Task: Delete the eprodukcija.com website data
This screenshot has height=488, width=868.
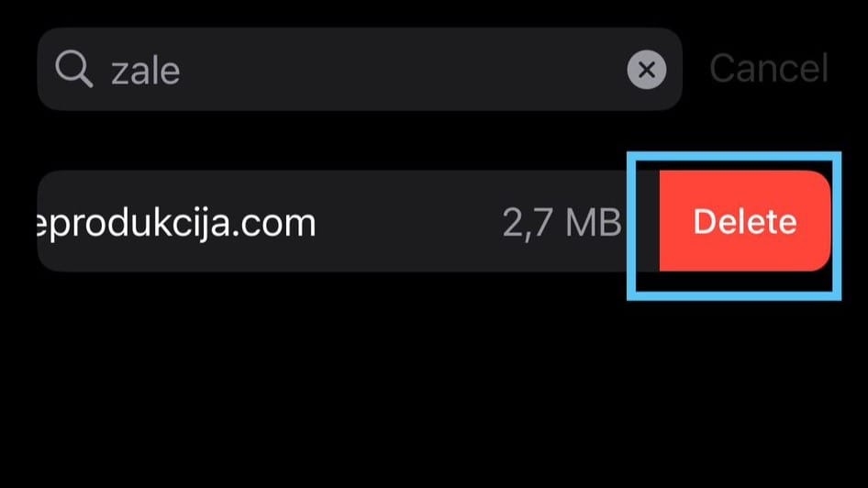Action: 745,221
